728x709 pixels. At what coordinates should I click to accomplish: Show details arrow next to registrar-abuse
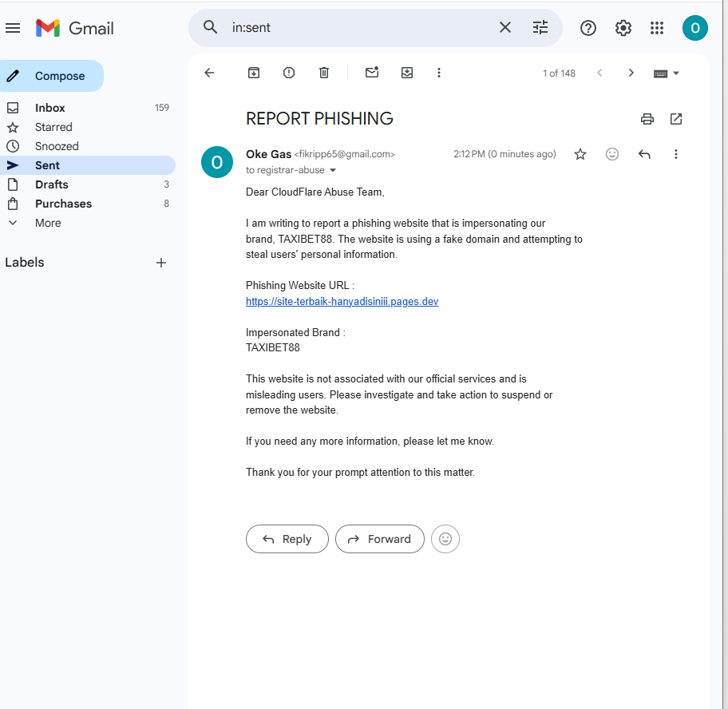(332, 170)
